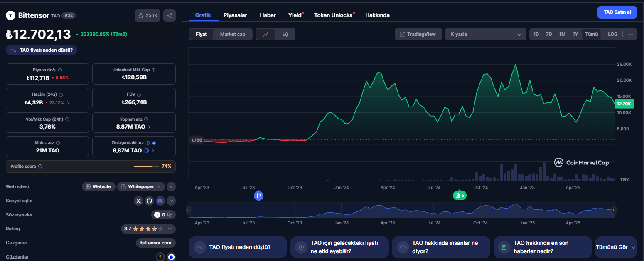Click the TAO Satın al button
The width and height of the screenshot is (644, 261).
617,12
